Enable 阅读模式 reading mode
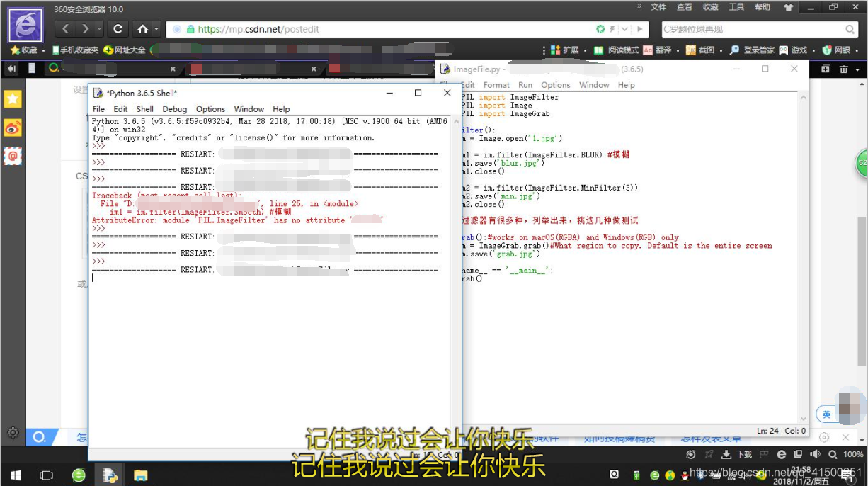868x486 pixels. coord(617,50)
